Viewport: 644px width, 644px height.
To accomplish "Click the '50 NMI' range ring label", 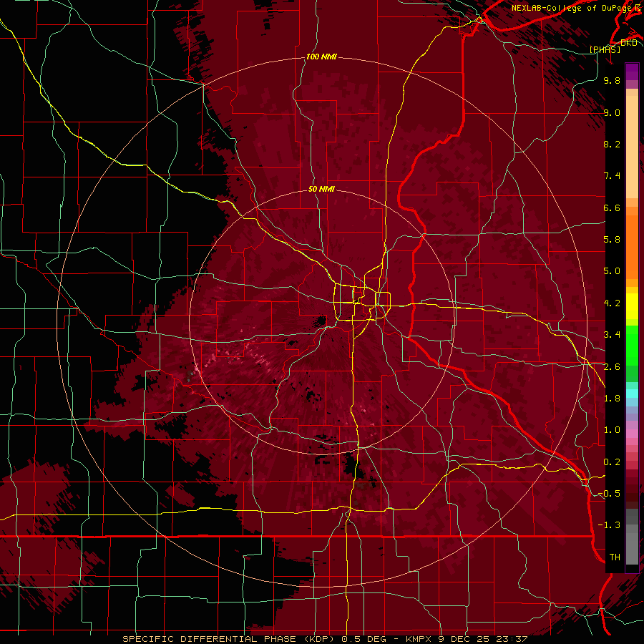I will tap(321, 189).
